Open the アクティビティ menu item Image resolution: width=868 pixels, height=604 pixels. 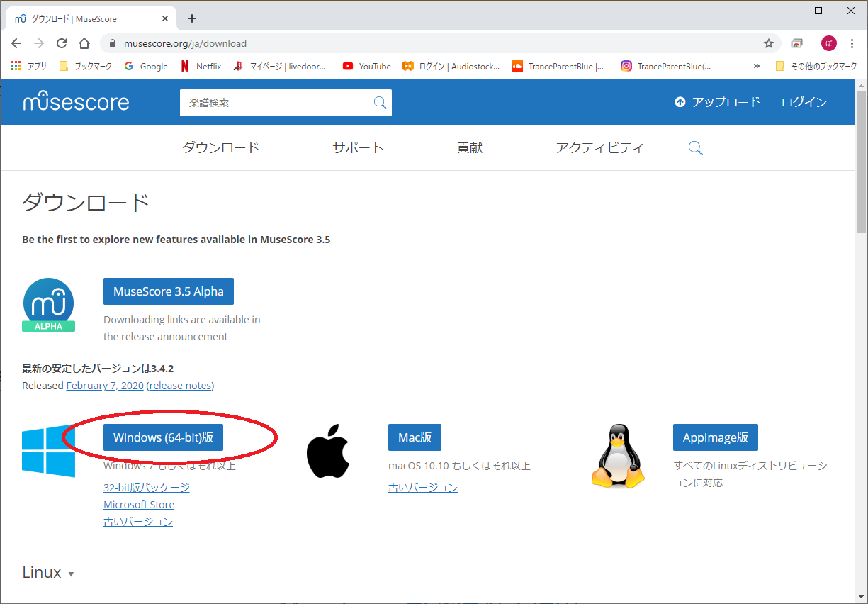click(x=600, y=147)
